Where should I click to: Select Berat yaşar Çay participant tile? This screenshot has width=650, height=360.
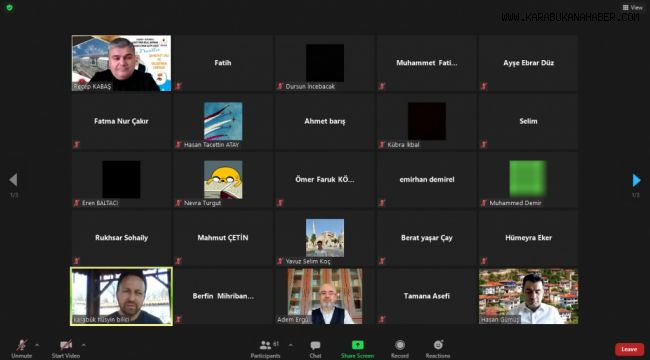click(427, 238)
